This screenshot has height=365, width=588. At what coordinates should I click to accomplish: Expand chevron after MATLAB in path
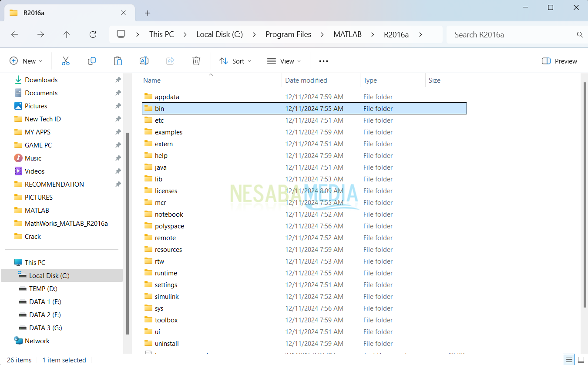(x=373, y=34)
